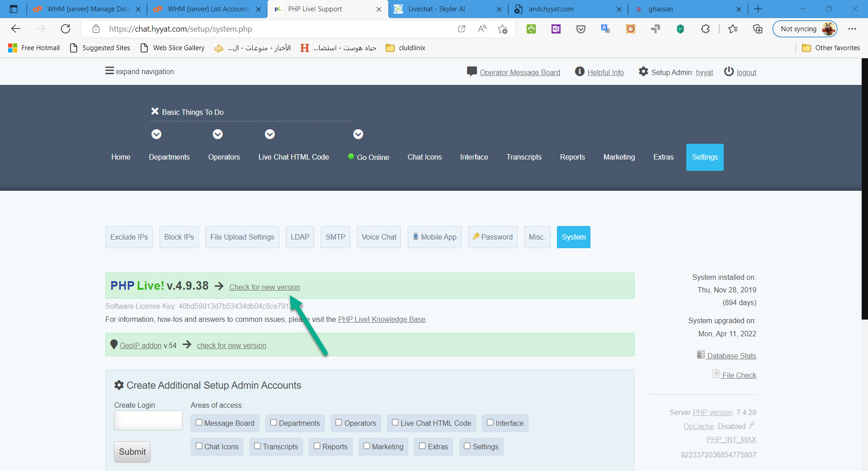Click the Helpful Info icon

[x=580, y=71]
